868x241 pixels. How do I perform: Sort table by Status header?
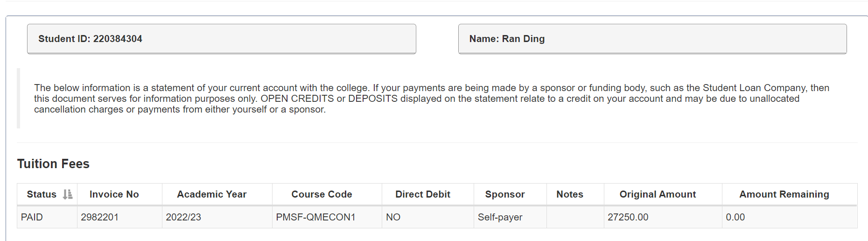pyautogui.click(x=42, y=194)
